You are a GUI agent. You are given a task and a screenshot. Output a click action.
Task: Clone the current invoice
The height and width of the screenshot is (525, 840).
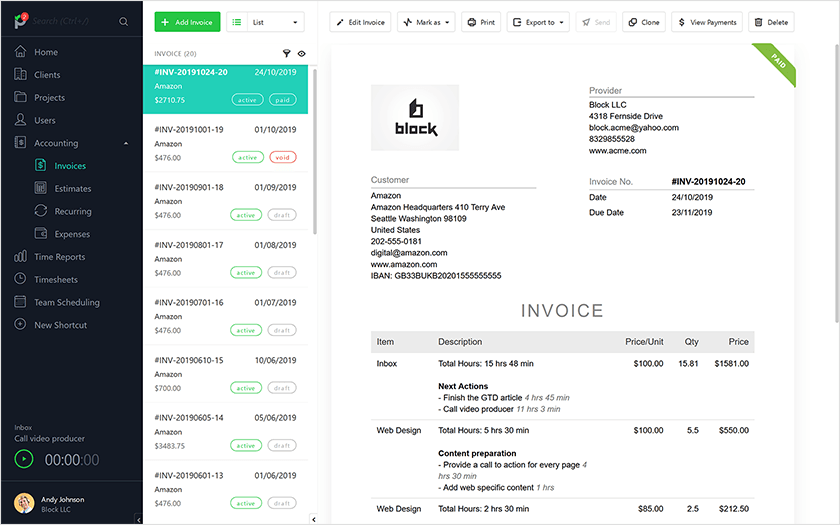(x=644, y=22)
